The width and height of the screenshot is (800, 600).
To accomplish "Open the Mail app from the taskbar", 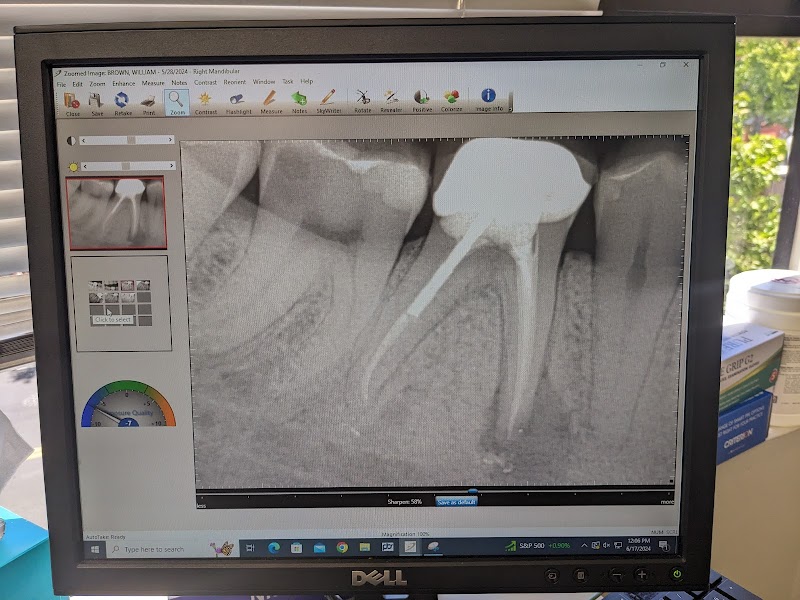I will tap(319, 548).
